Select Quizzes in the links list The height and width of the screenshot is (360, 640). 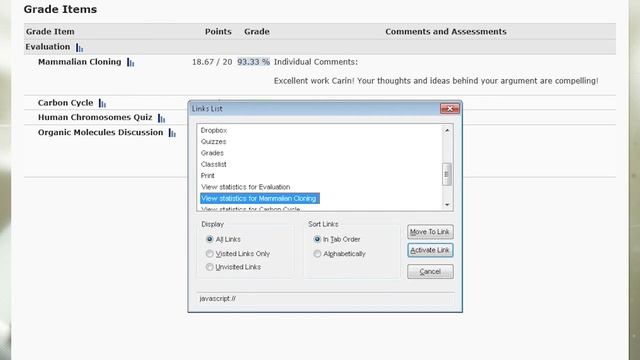(213, 142)
